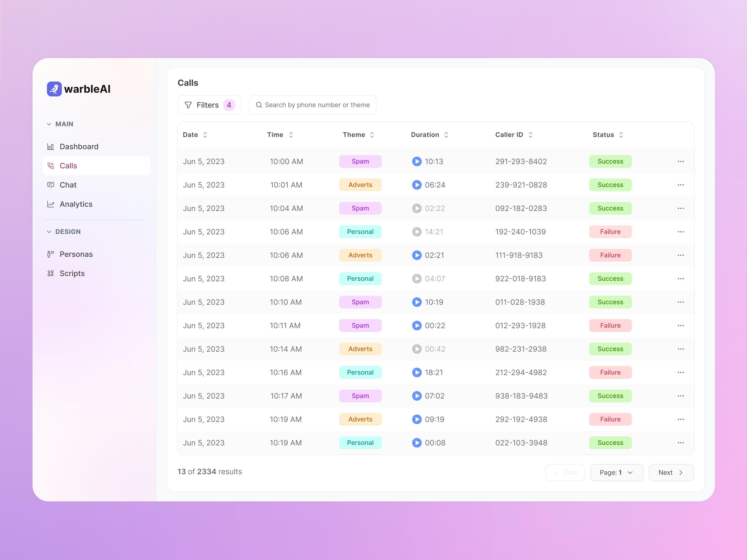Viewport: 747px width, 560px height.
Task: Play the recording from caller 938-183-9483
Action: tap(417, 396)
